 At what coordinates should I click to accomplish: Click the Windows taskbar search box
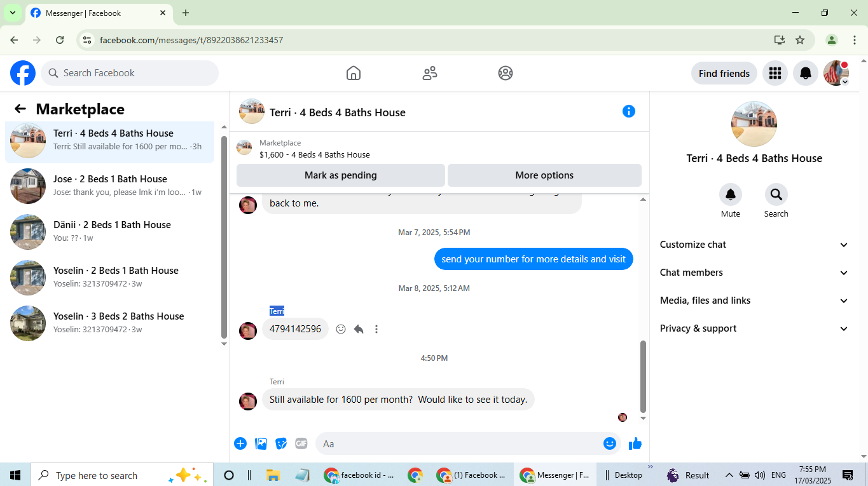(x=121, y=475)
